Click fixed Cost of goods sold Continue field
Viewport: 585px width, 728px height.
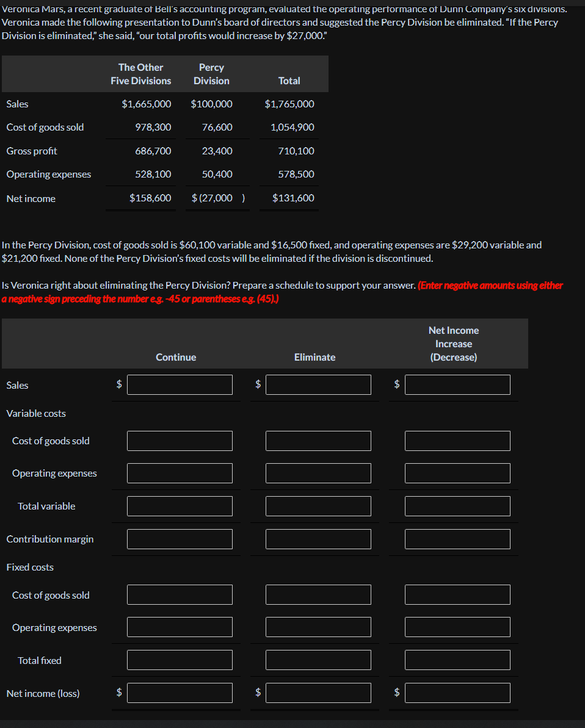pyautogui.click(x=180, y=595)
